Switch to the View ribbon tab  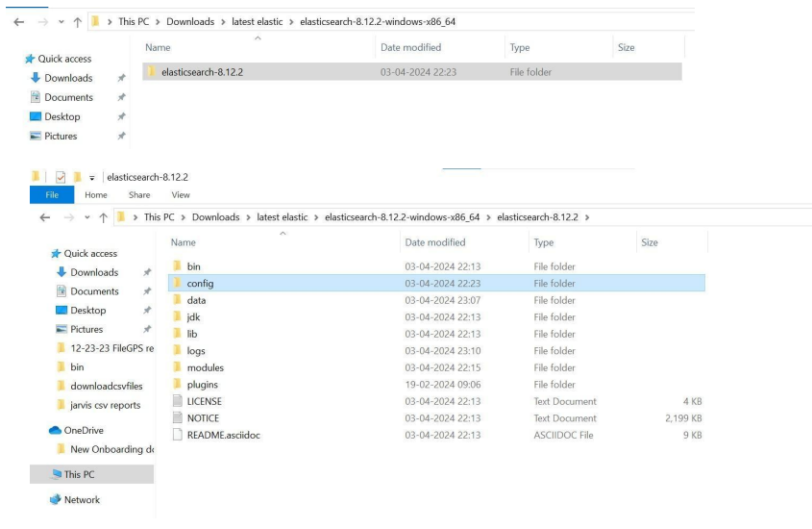pyautogui.click(x=181, y=195)
